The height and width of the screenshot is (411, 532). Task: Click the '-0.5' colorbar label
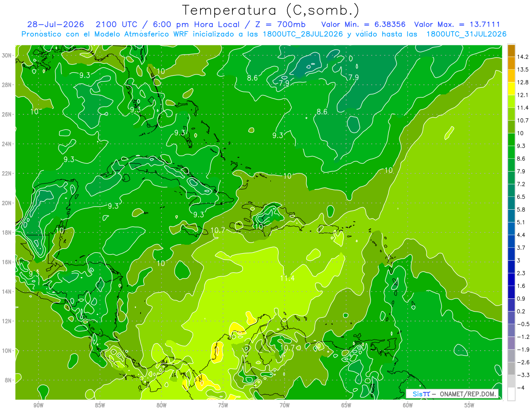523,324
